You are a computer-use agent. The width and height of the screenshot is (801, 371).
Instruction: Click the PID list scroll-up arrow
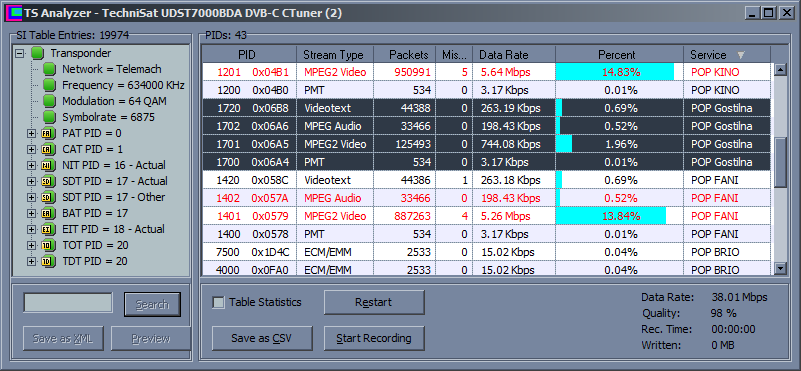pyautogui.click(x=780, y=69)
